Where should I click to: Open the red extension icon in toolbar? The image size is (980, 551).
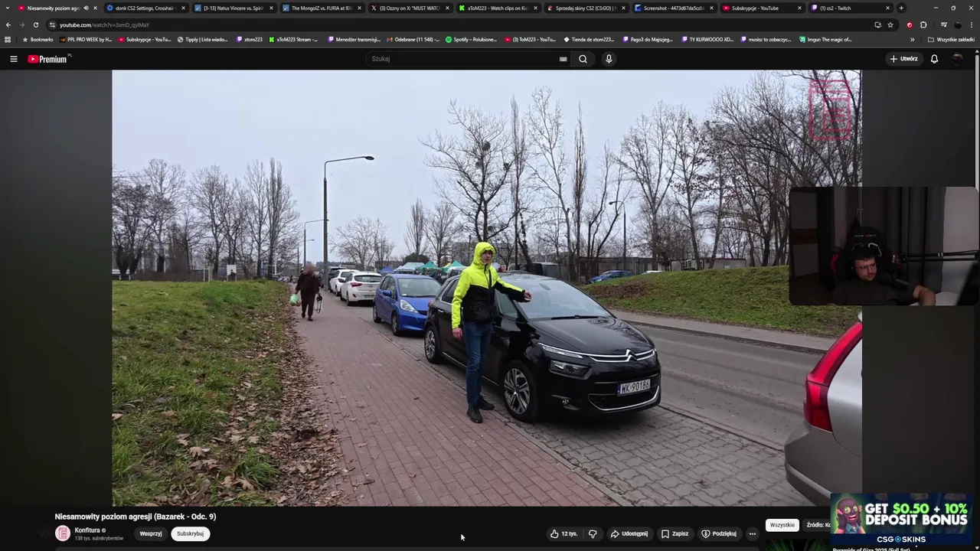910,24
